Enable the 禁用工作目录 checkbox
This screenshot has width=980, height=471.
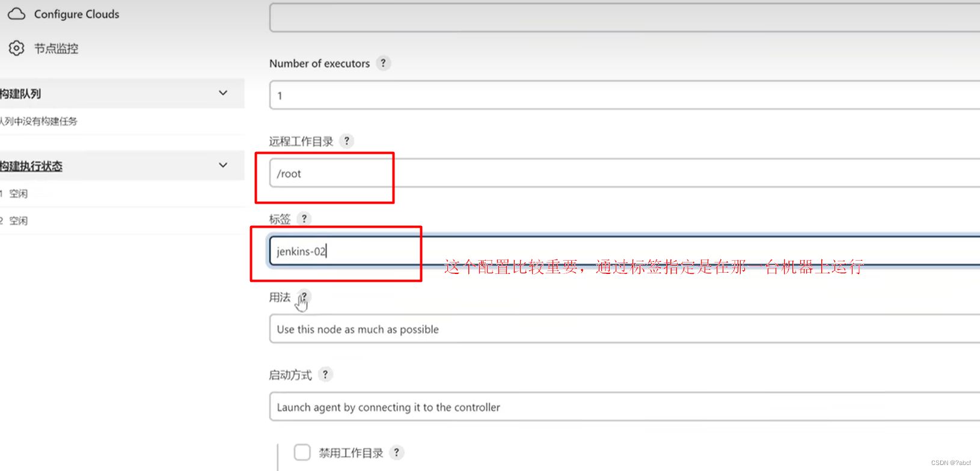(x=302, y=452)
